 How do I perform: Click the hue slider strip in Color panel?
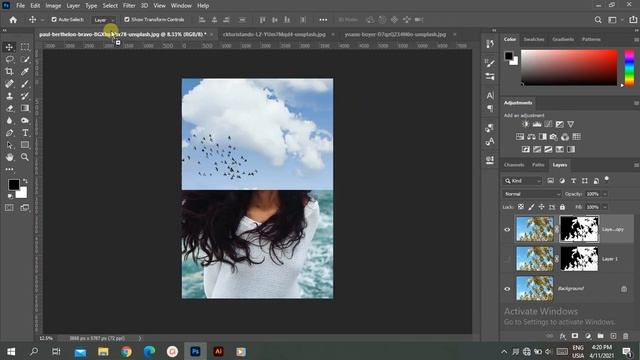[x=629, y=68]
